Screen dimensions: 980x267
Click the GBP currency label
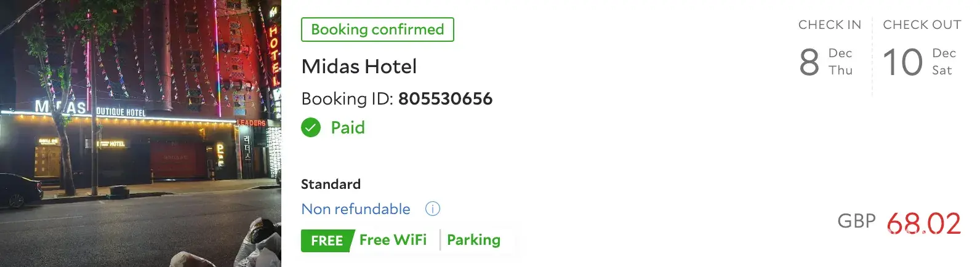[856, 221]
